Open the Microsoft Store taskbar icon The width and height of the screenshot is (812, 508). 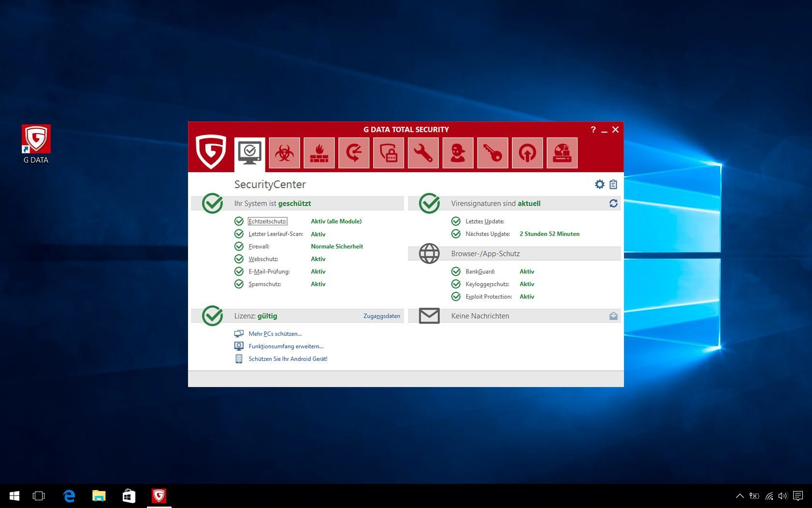click(129, 496)
